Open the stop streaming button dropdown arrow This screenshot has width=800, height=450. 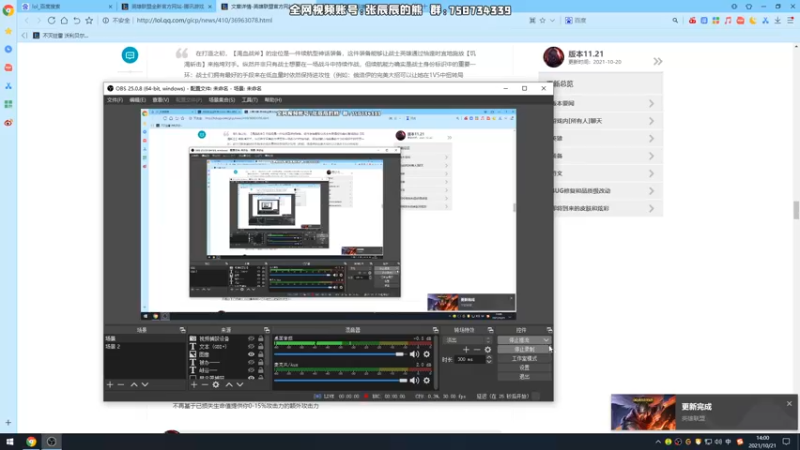pyautogui.click(x=546, y=340)
